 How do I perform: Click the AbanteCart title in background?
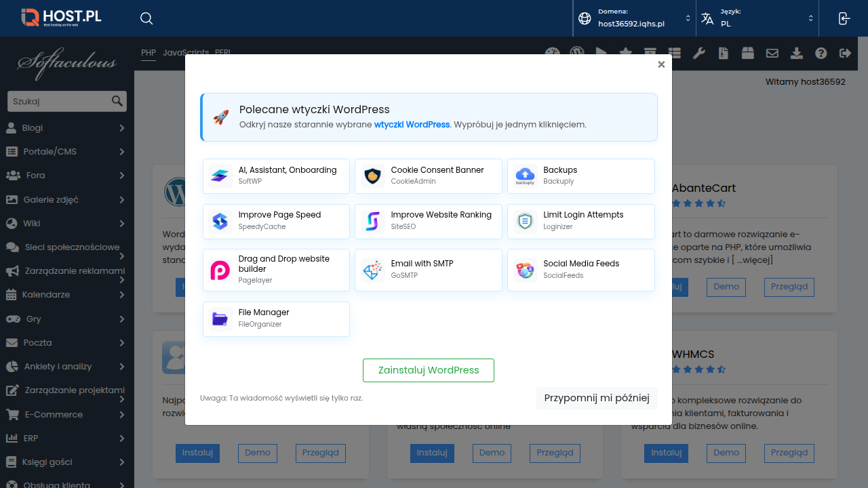point(704,188)
